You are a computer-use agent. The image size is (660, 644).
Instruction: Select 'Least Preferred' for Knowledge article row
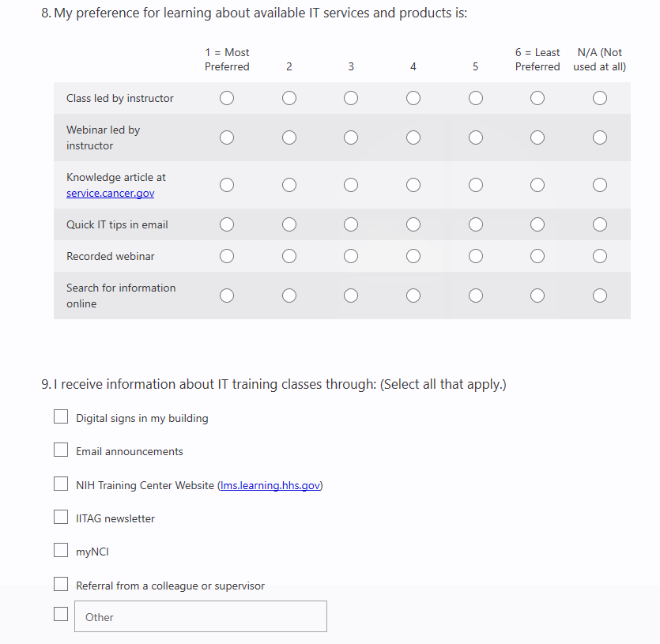tap(537, 185)
